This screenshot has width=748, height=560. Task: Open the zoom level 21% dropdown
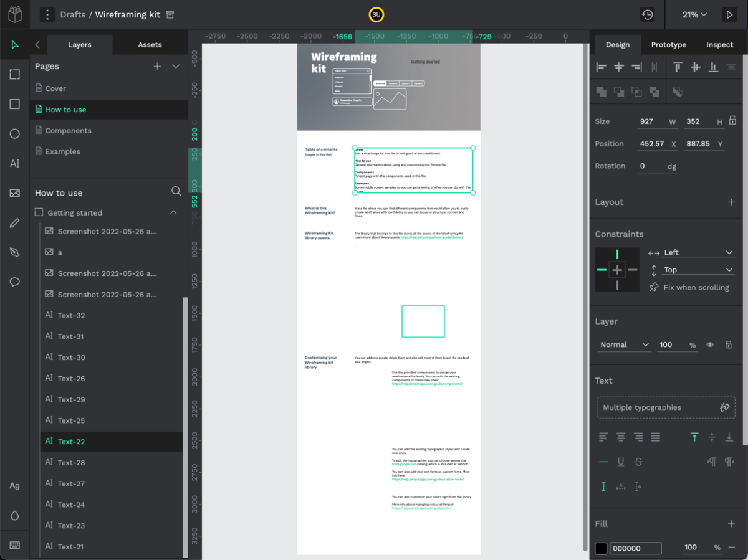pyautogui.click(x=694, y=14)
